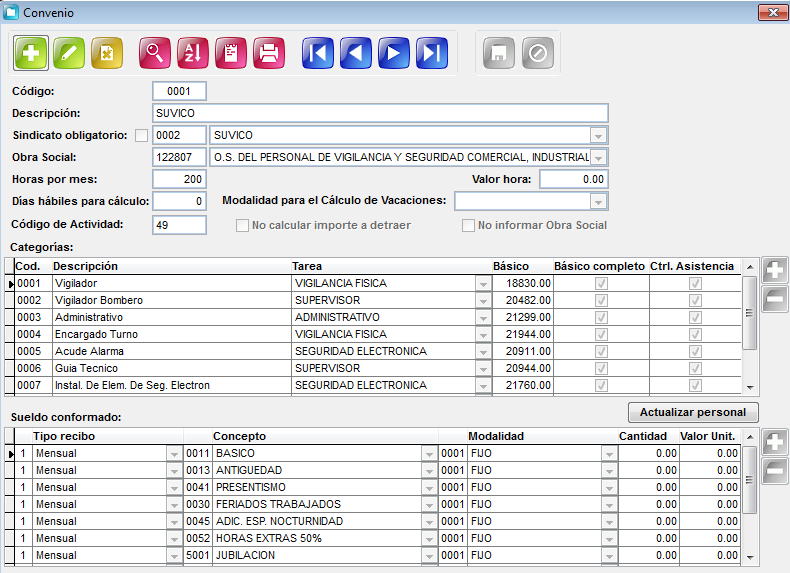Viewport: 790px width, 573px height.
Task: Click the Modalidad column header
Action: pyautogui.click(x=496, y=436)
